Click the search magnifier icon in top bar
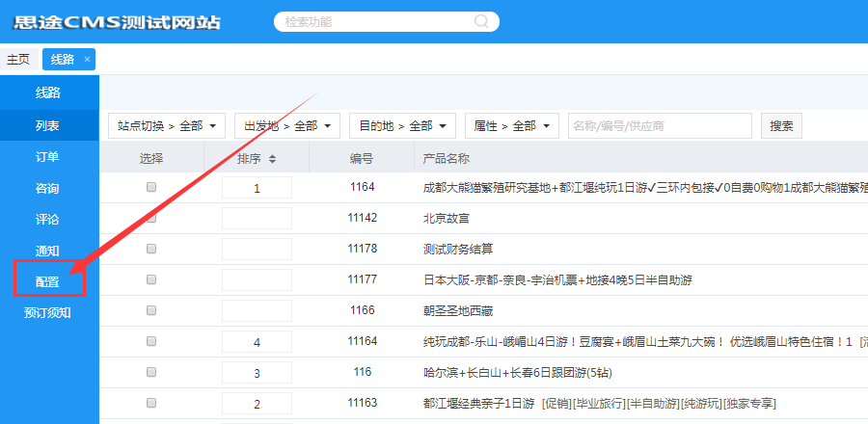This screenshot has height=424, width=868. point(480,21)
